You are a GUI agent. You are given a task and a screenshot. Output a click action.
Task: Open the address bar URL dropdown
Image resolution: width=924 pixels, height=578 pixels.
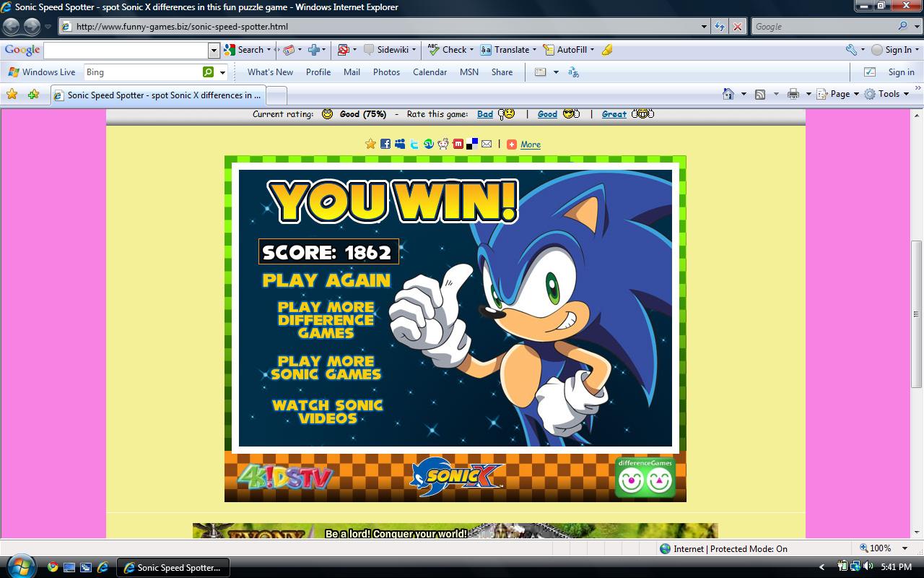point(705,27)
